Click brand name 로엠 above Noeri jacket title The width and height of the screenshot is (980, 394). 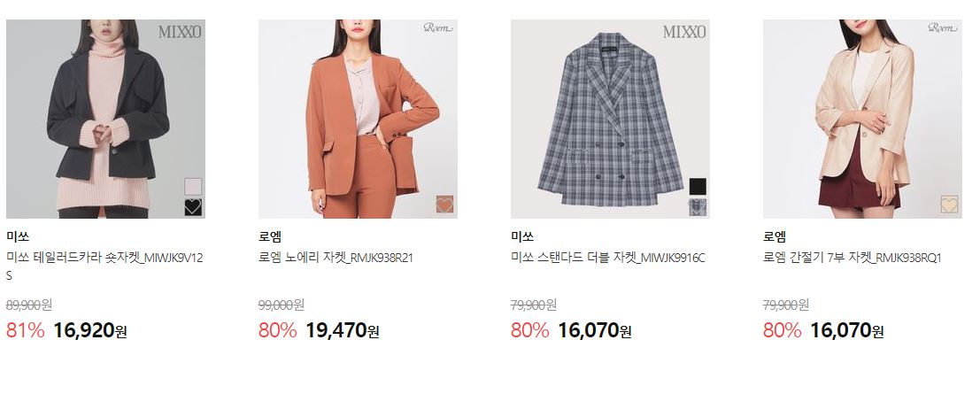(270, 236)
